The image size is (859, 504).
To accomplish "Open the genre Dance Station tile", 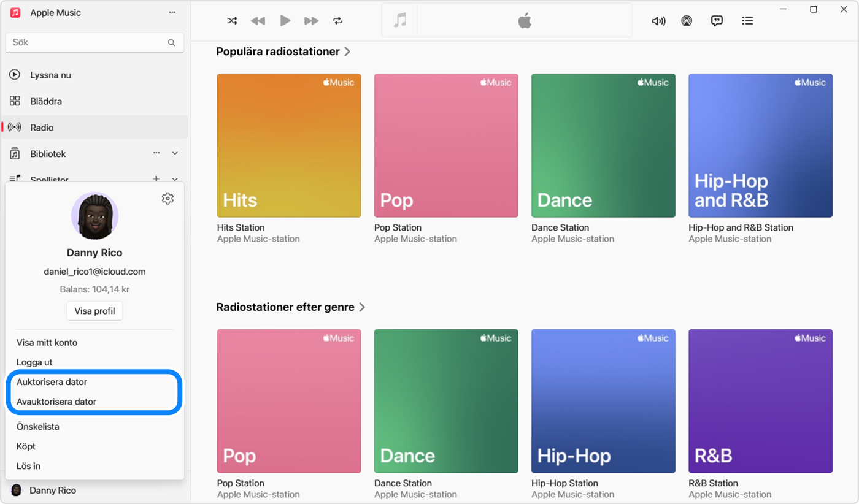I will 446,401.
